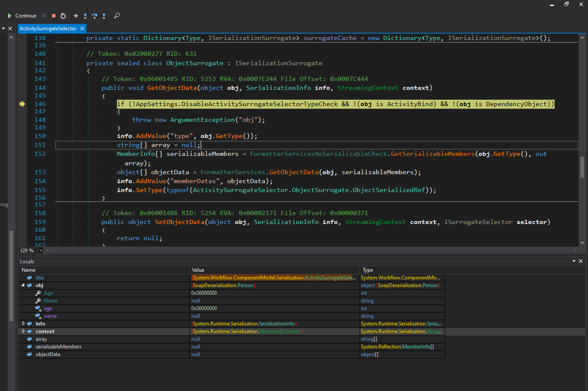
Task: Restart the debugging session
Action: point(63,16)
